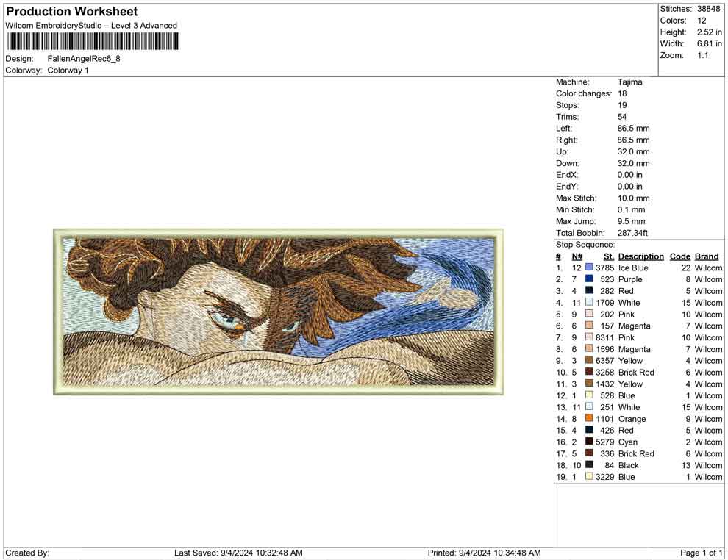The image size is (728, 560).
Task: Click the Yellow 1432 thread swatch
Action: point(589,384)
